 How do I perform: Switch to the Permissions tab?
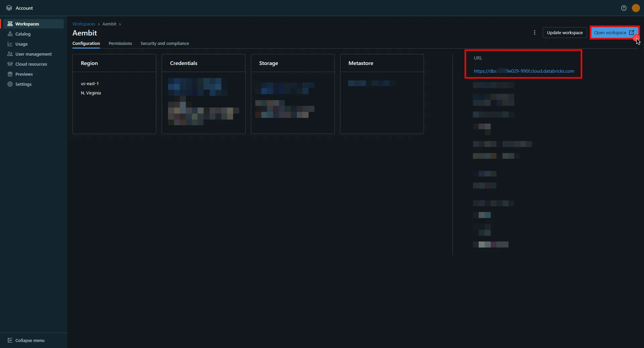coord(120,43)
